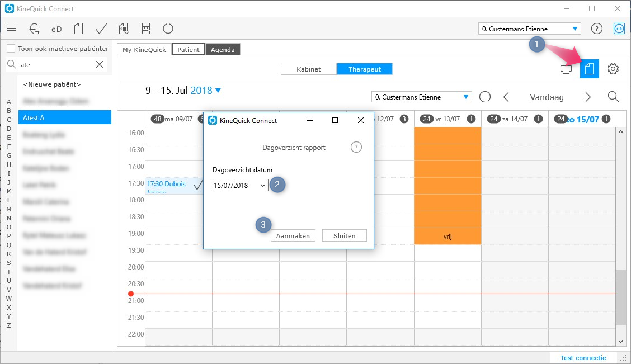
Task: Open the Dagoverzicht datum dropdown
Action: (x=240, y=185)
